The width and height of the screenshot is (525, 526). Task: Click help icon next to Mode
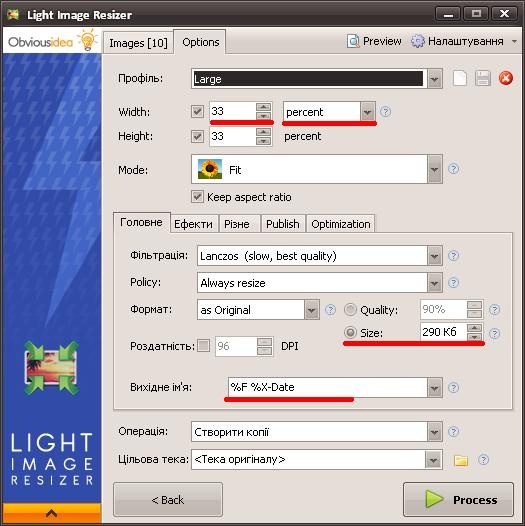[x=453, y=169]
